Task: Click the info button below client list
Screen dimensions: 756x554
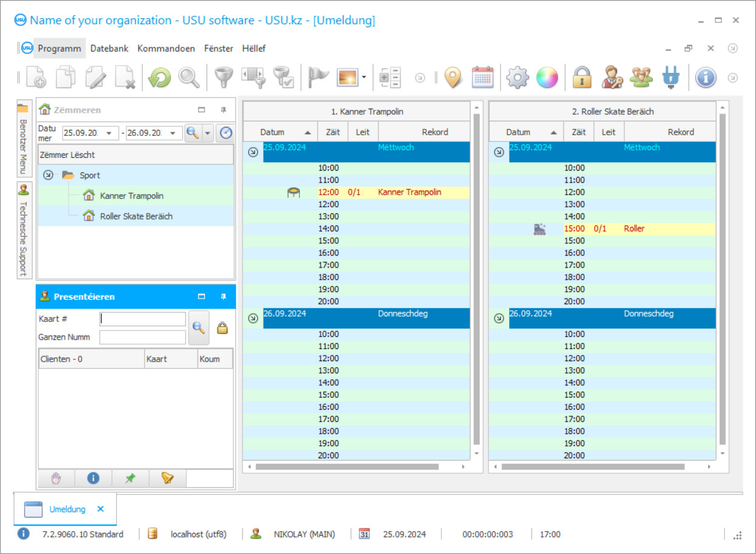Action: (93, 478)
